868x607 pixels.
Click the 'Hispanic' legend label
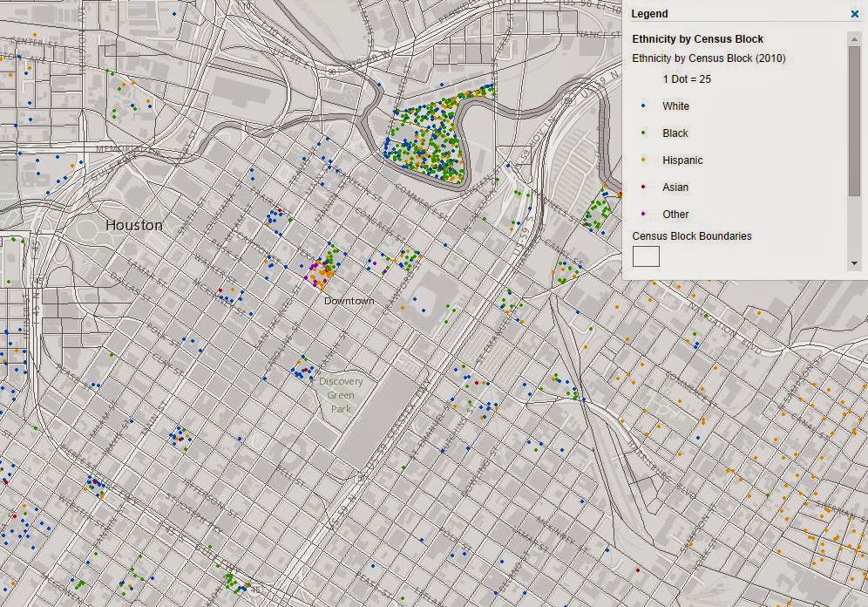pyautogui.click(x=682, y=160)
